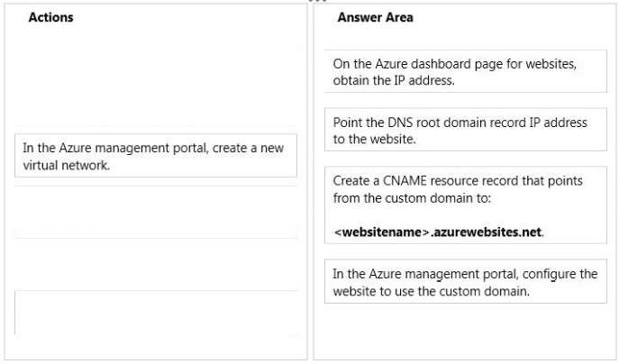Click the ellipsis dots above the panel divider

pyautogui.click(x=317, y=1)
